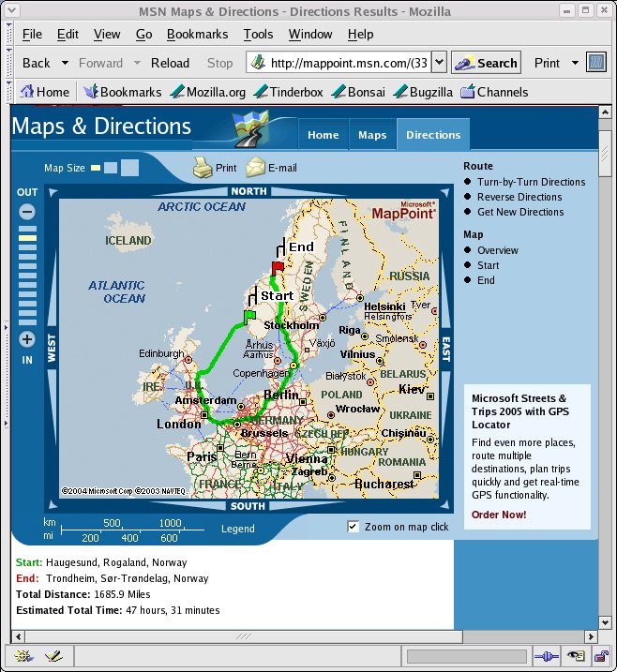Click horizontal scrollbar right arrow

[591, 636]
